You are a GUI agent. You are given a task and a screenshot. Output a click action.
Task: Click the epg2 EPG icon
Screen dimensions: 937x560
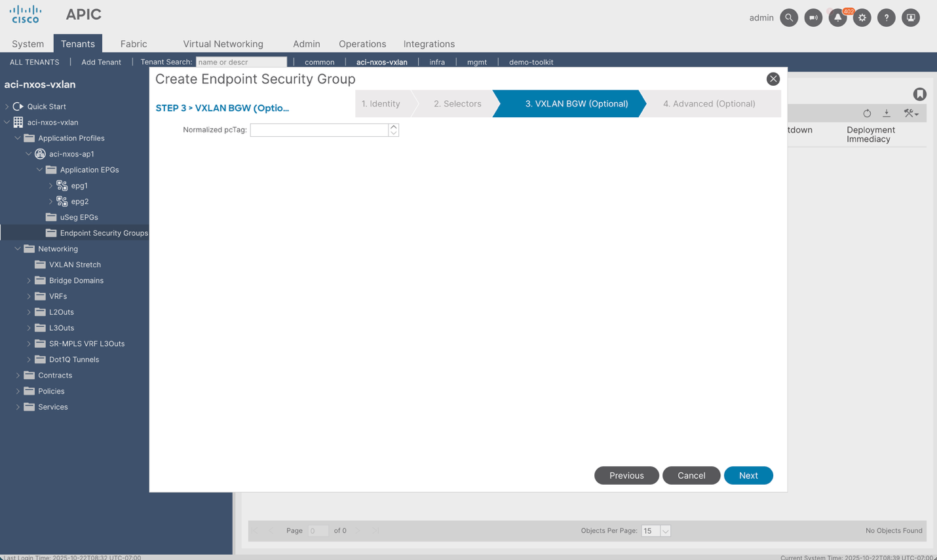coord(62,201)
